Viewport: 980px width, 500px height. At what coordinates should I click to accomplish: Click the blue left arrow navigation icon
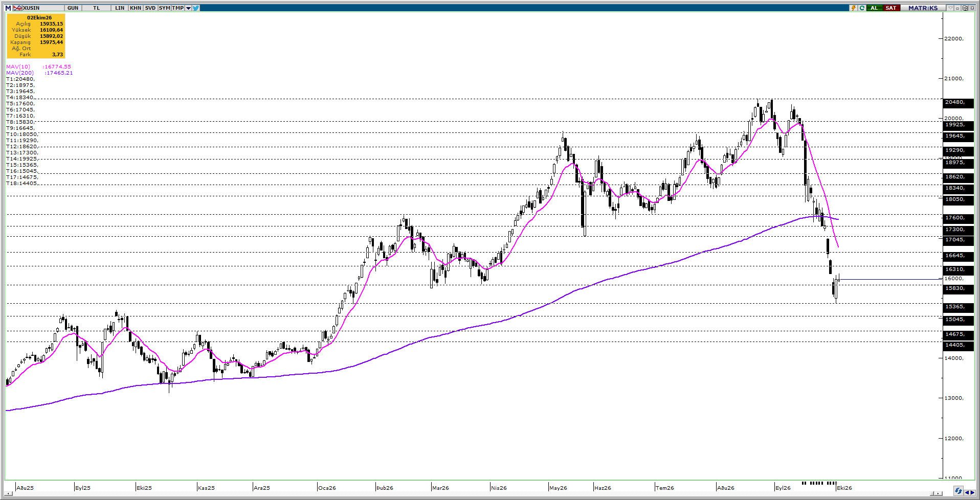pyautogui.click(x=966, y=492)
